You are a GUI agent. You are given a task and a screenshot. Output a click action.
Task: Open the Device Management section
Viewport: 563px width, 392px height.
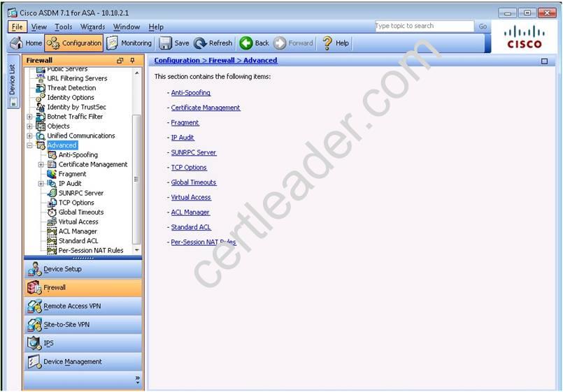pyautogui.click(x=83, y=362)
